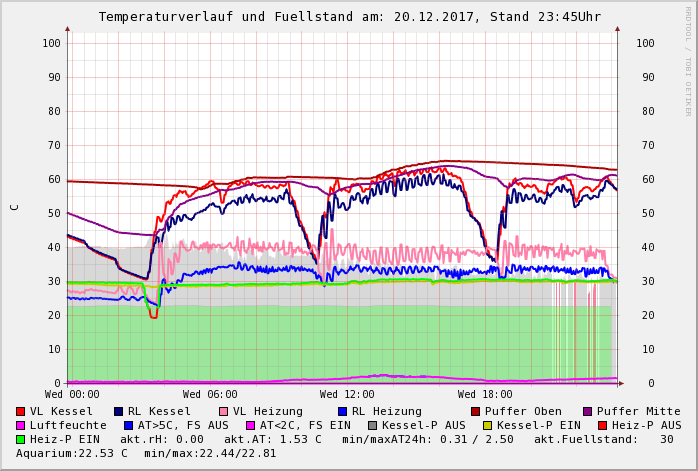Click the Puffer Oben legend color box

coord(475,412)
